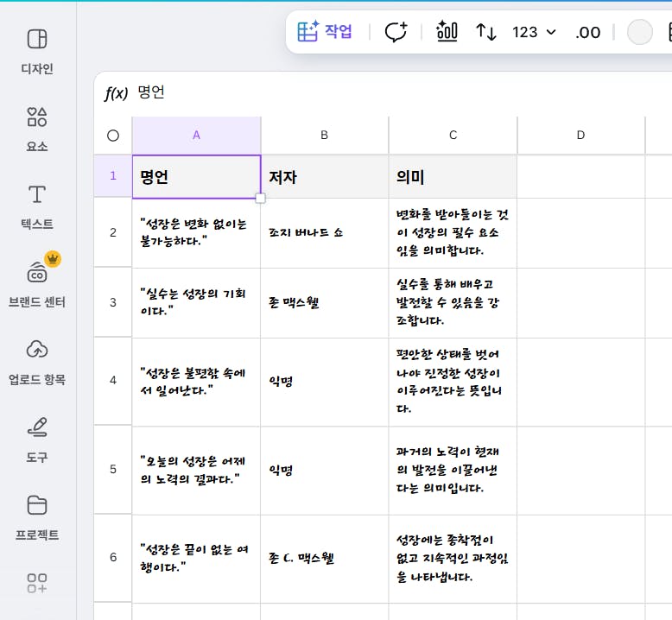
Task: Select the row 3 header
Action: [113, 302]
